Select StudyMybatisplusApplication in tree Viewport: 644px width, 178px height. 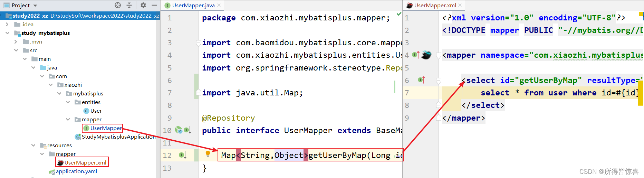[x=118, y=137]
